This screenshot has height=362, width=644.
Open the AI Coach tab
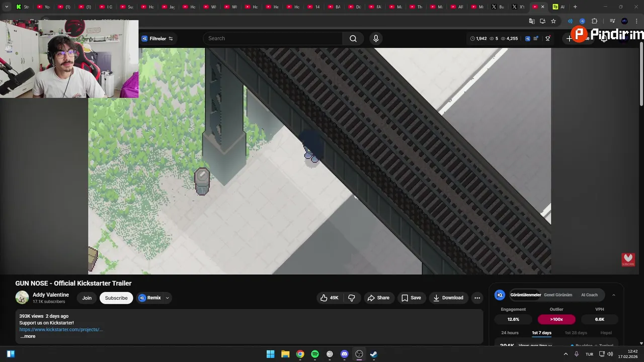point(590,295)
